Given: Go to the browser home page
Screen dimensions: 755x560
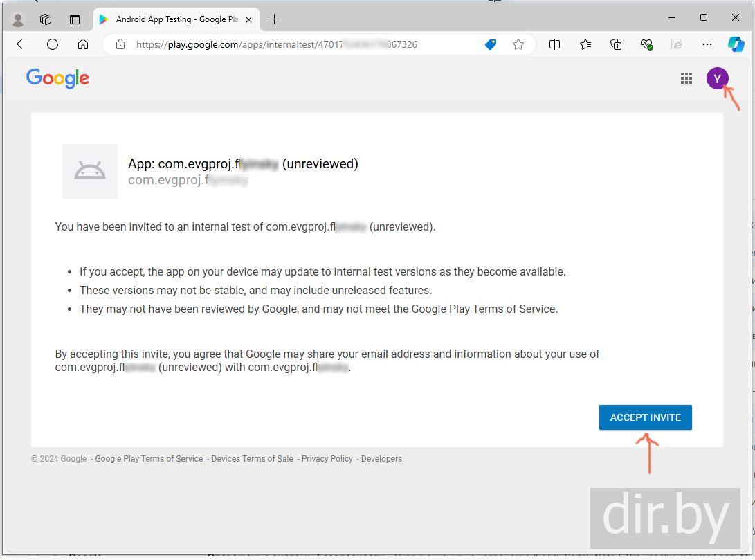Looking at the screenshot, I should click(x=83, y=45).
